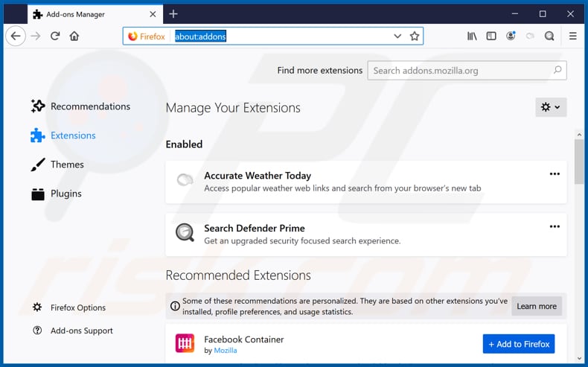Click the Enabled section label
The height and width of the screenshot is (367, 588).
184,144
